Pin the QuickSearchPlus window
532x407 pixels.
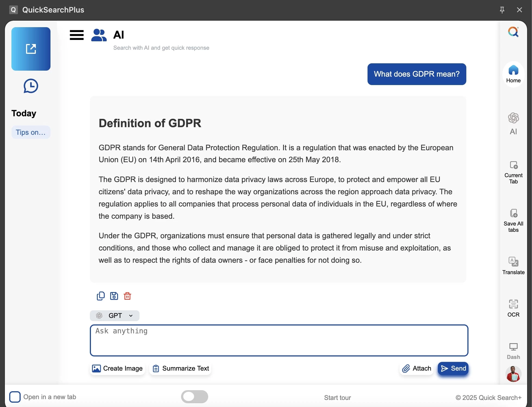tap(502, 10)
